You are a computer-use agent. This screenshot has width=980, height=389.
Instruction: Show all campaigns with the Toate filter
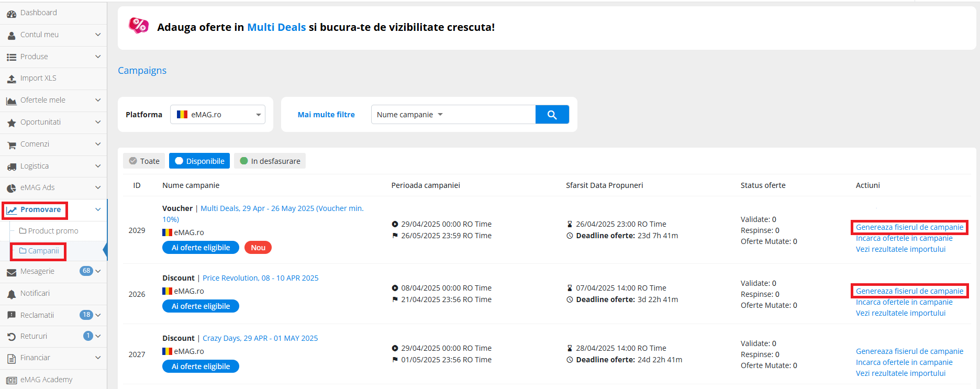coord(144,161)
